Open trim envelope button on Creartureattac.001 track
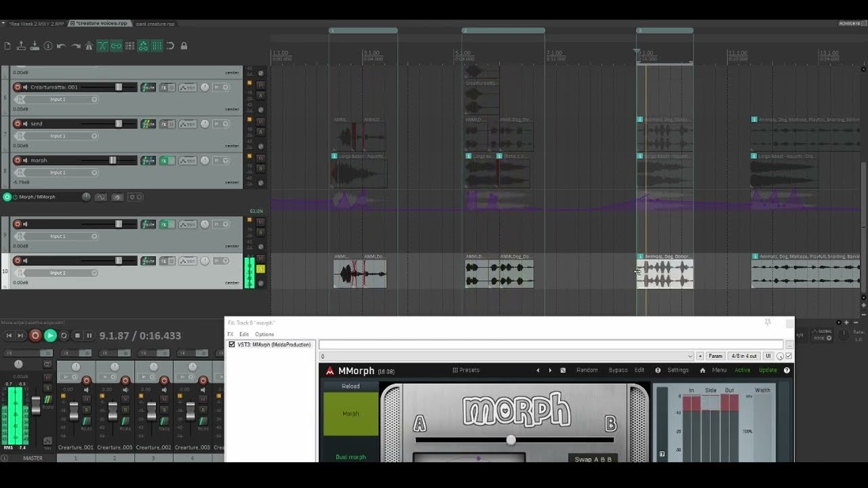This screenshot has height=488, width=868. coord(188,87)
